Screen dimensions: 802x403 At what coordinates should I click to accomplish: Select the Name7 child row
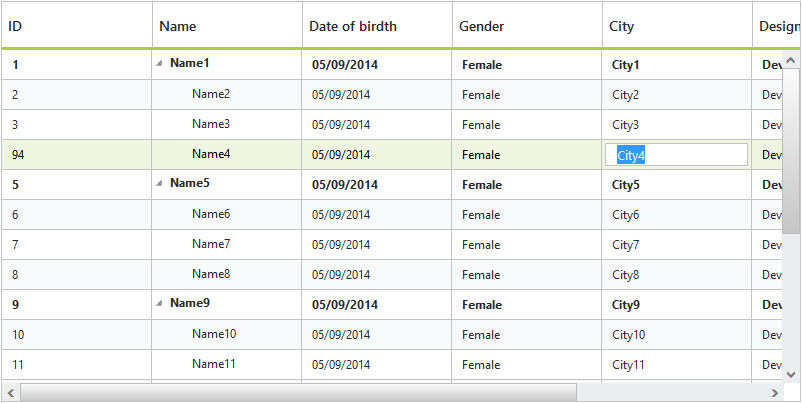211,244
